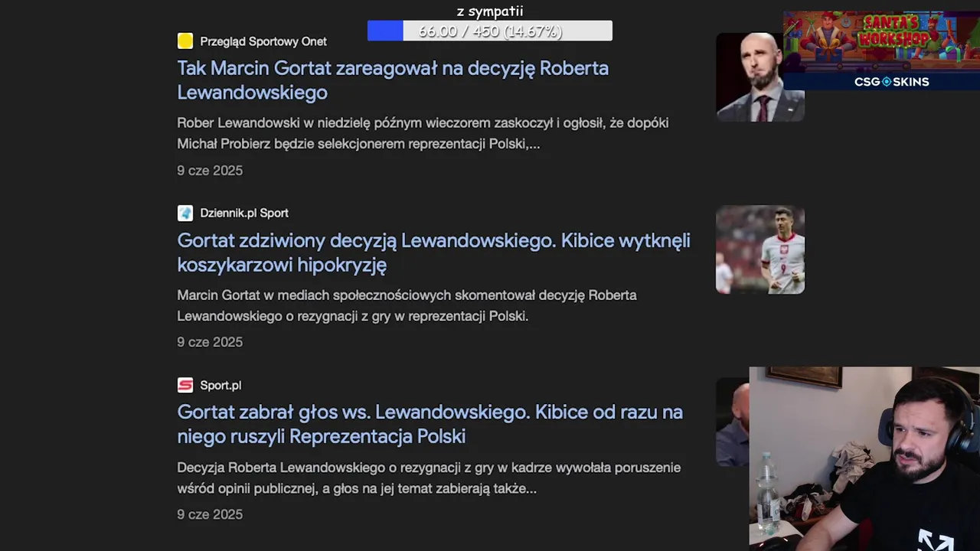Click the Dziennik.pl Sport favicon icon
980x551 pixels.
point(185,213)
